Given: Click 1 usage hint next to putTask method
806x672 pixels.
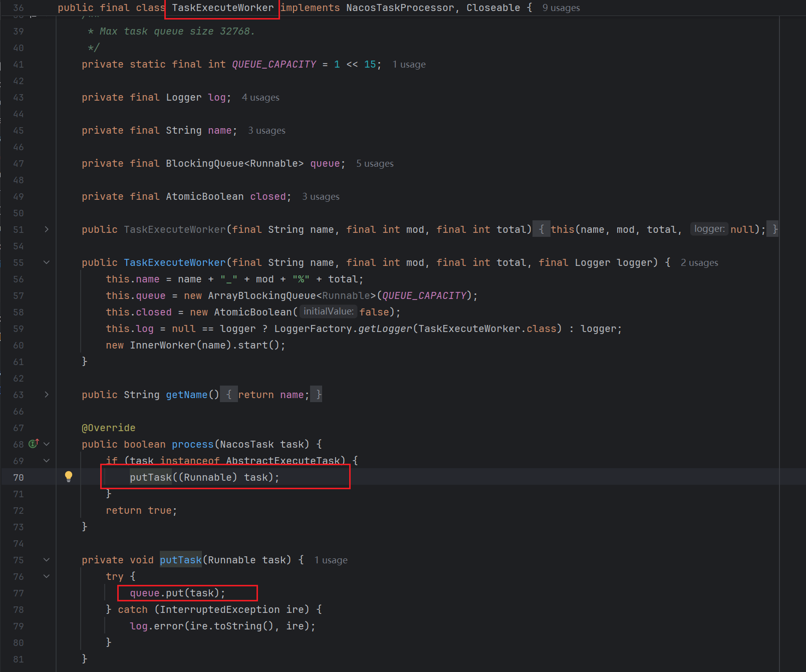Looking at the screenshot, I should [331, 560].
